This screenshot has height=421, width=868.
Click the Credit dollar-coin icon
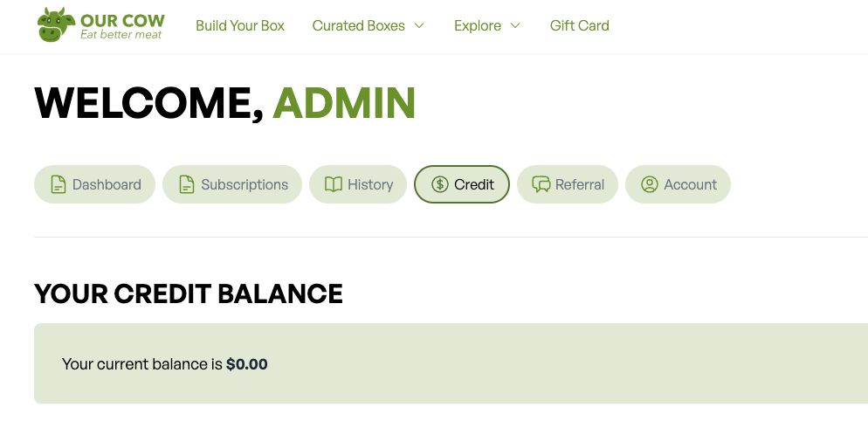(x=439, y=184)
